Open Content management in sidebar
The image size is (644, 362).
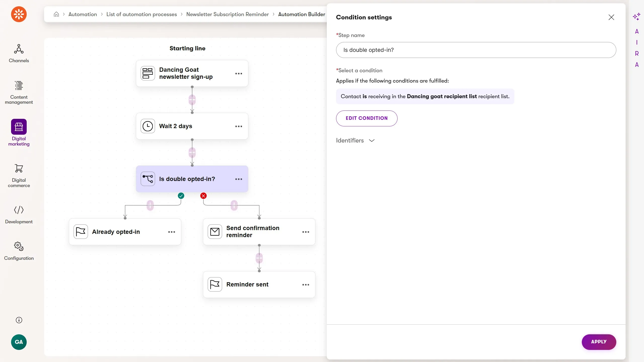click(19, 92)
